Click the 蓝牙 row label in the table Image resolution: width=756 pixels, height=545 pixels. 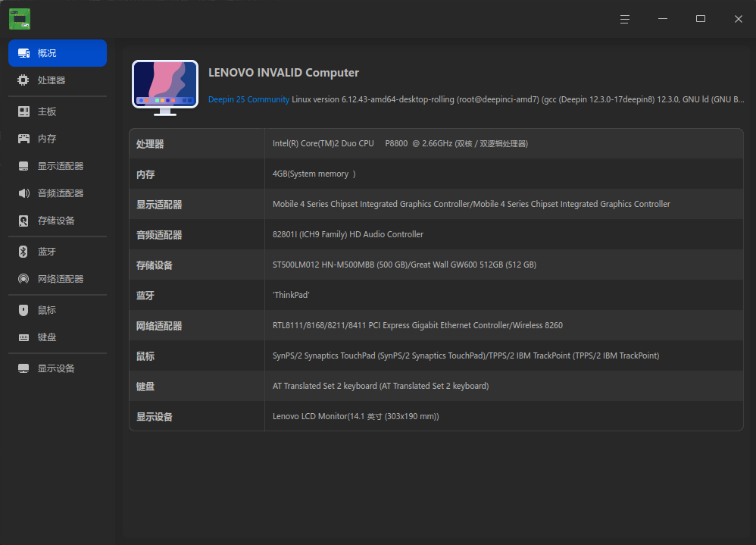coord(145,296)
